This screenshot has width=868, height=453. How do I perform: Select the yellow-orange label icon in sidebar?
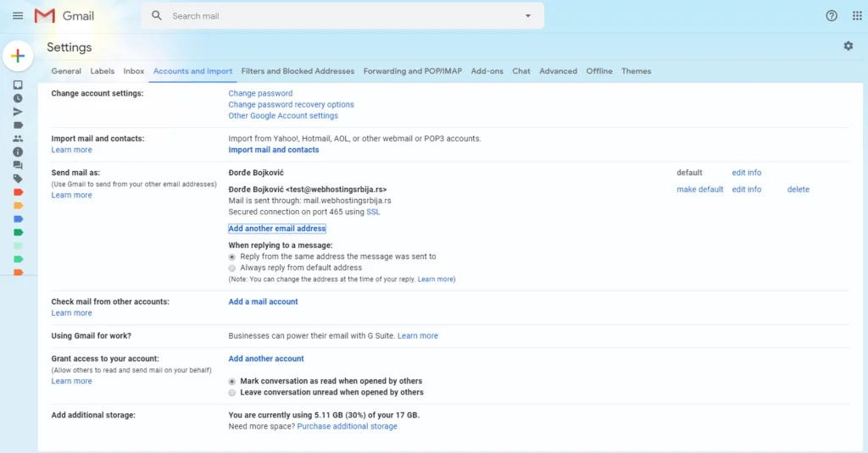point(18,205)
